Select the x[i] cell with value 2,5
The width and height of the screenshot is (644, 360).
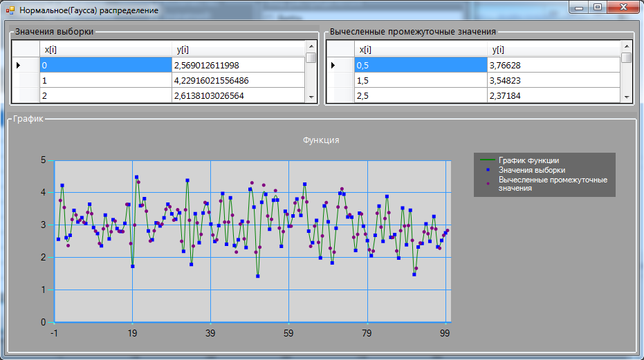pos(420,96)
